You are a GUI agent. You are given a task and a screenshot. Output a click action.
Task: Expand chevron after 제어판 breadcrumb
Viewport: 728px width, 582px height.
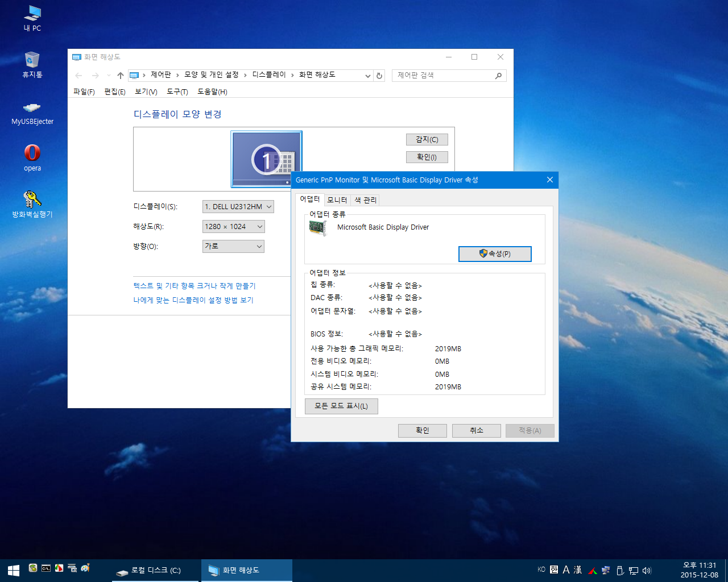(x=178, y=75)
